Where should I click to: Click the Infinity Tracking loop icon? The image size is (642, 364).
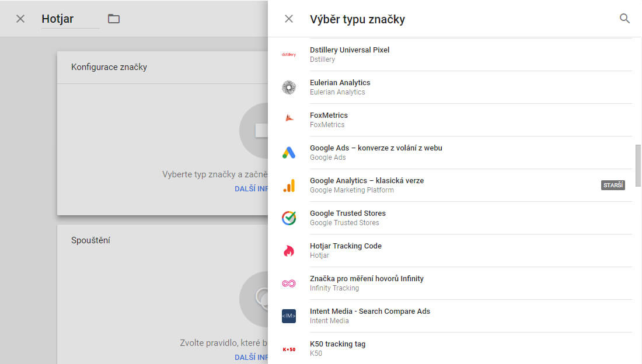289,283
